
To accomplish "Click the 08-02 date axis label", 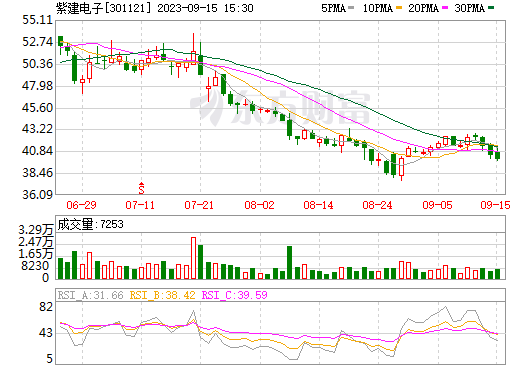I will point(259,205).
